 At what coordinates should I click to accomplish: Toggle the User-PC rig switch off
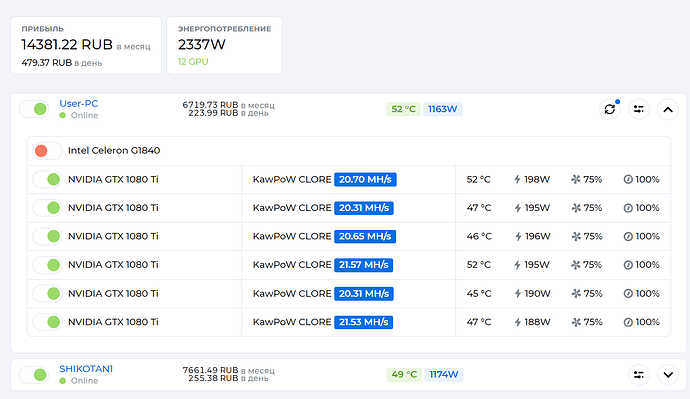(34, 109)
